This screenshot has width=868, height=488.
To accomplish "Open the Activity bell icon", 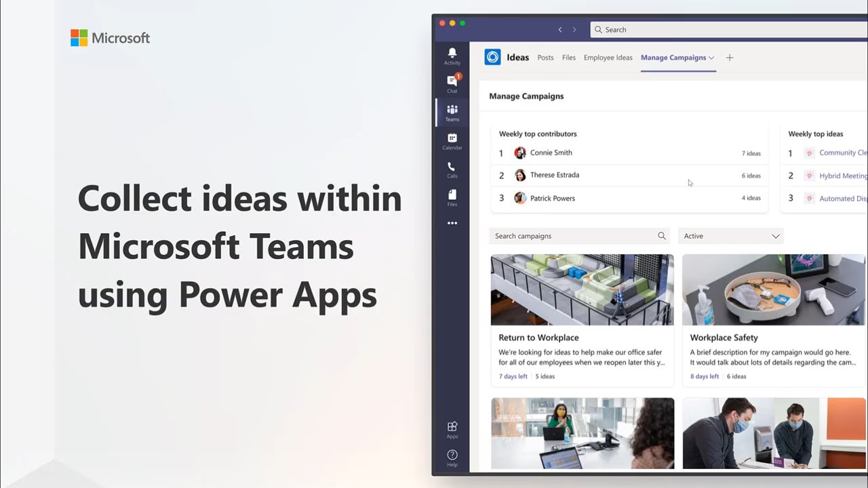I will coord(452,53).
